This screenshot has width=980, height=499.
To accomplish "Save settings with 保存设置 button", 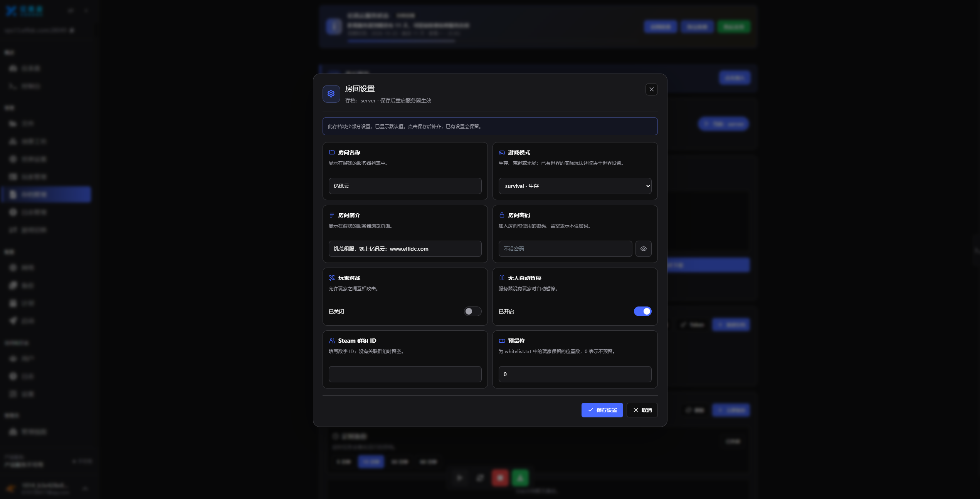I will [602, 410].
